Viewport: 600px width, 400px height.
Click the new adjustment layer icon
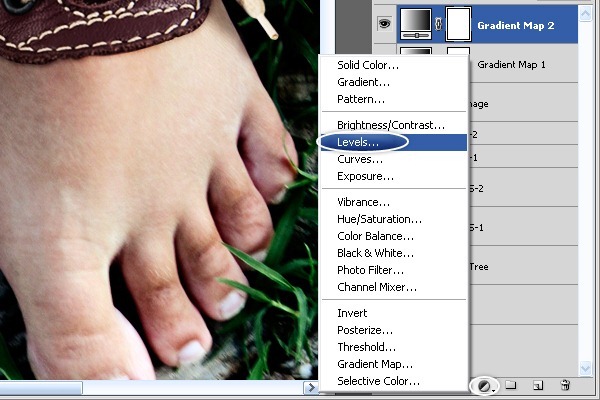pyautogui.click(x=484, y=385)
